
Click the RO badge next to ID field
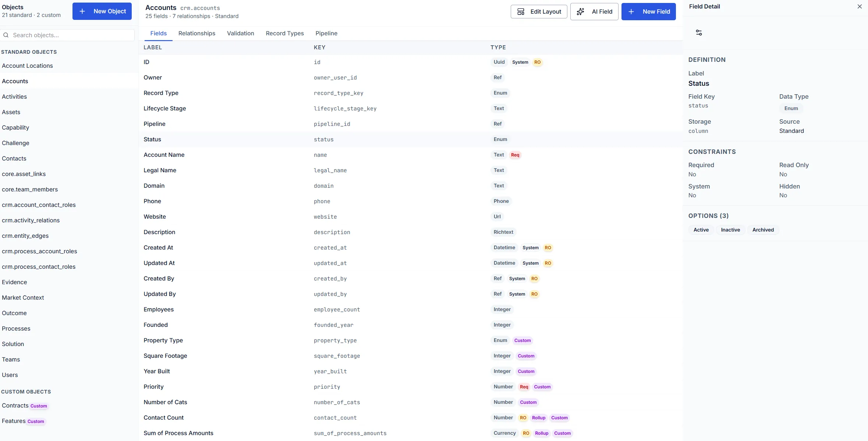coord(537,62)
